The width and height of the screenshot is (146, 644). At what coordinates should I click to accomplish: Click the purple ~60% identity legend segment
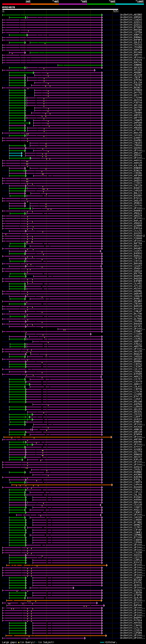(x=73, y=4)
